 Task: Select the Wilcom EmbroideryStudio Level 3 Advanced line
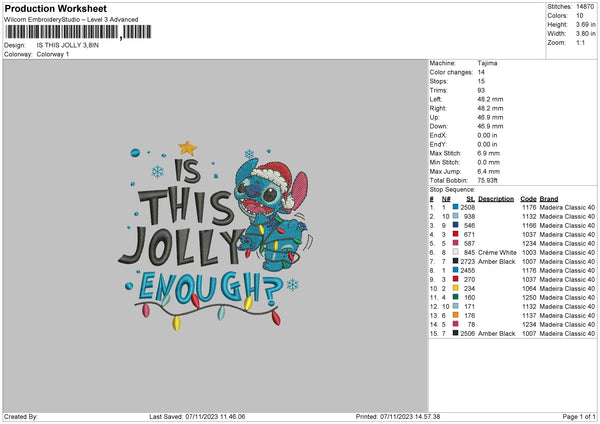pyautogui.click(x=71, y=20)
